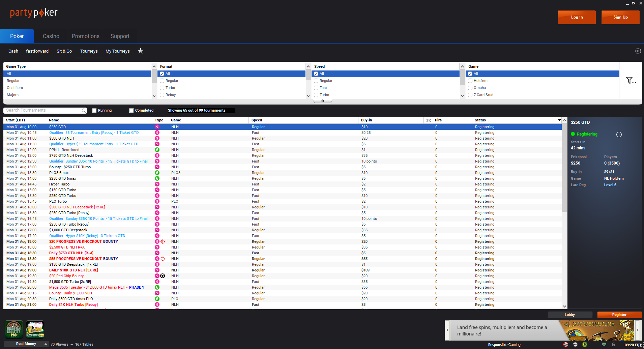Image resolution: width=644 pixels, height=349 pixels.
Task: Check the Turbo format checkbox
Action: click(162, 88)
